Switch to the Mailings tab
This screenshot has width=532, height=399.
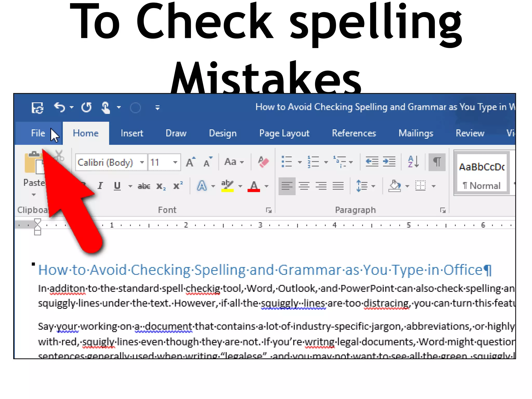[416, 133]
